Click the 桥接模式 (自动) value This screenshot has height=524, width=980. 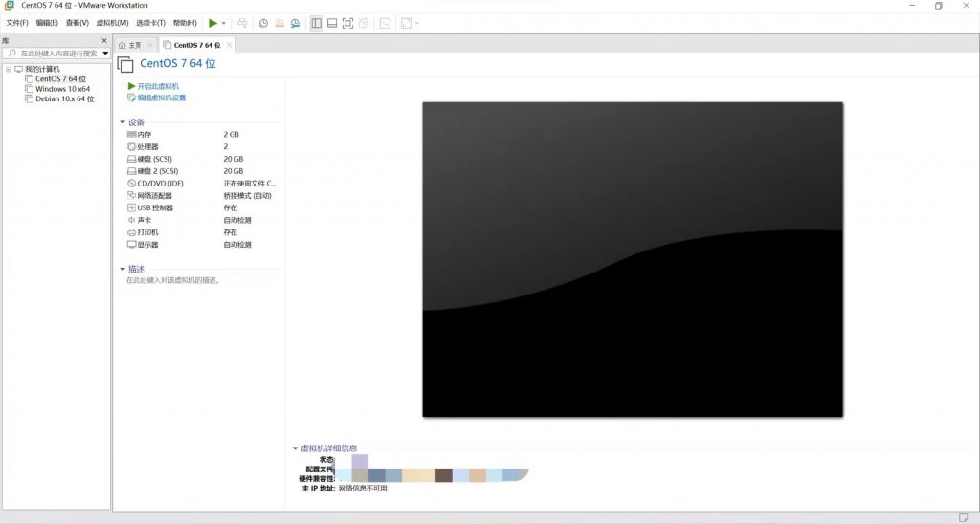[x=248, y=195]
